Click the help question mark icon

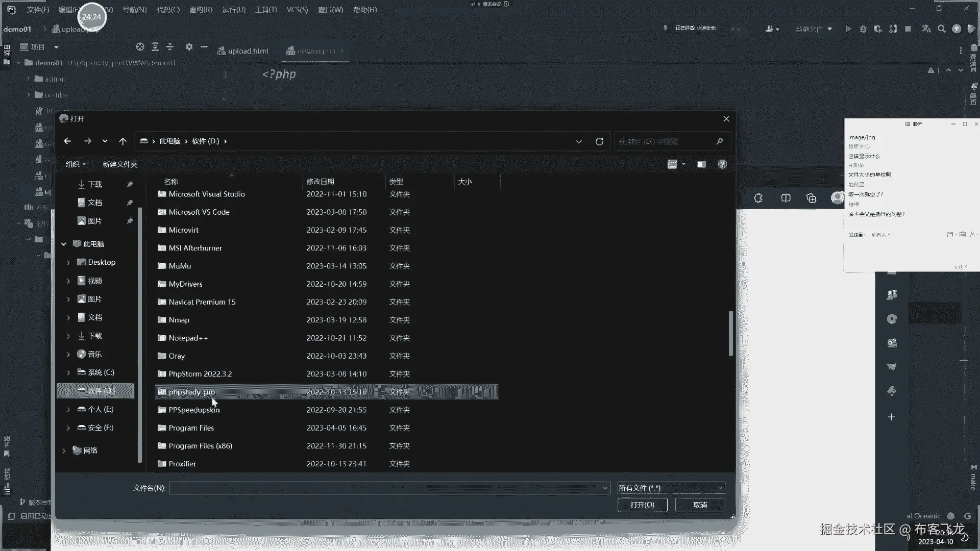click(722, 164)
